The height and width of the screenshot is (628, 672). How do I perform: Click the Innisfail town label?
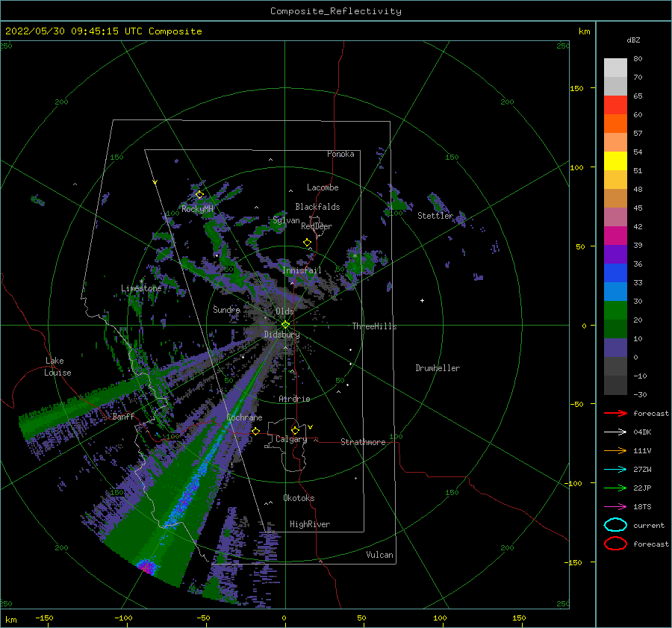[x=302, y=270]
